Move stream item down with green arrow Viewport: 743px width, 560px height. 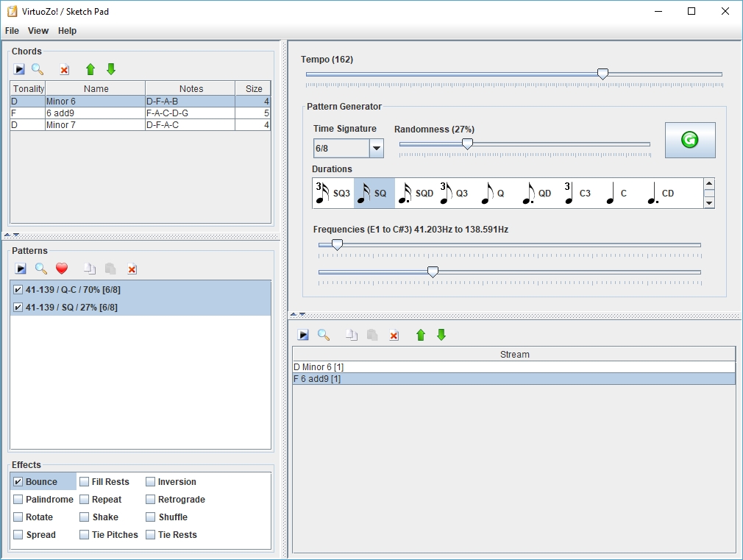[x=441, y=335]
